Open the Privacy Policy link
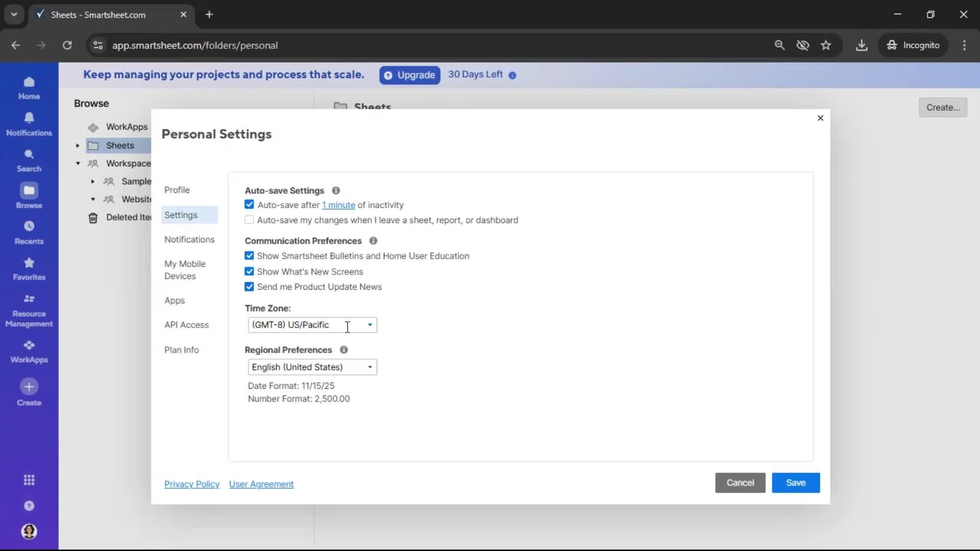The height and width of the screenshot is (551, 980). [x=191, y=484]
